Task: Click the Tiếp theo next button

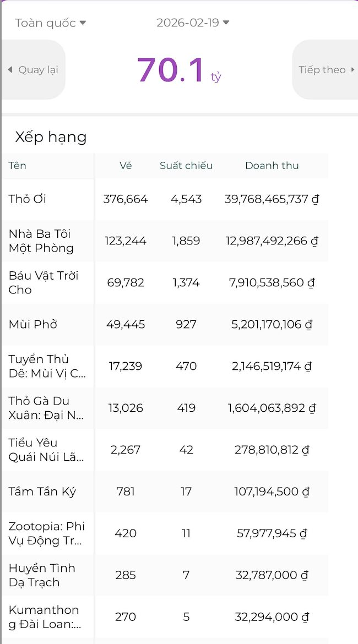Action: point(326,70)
